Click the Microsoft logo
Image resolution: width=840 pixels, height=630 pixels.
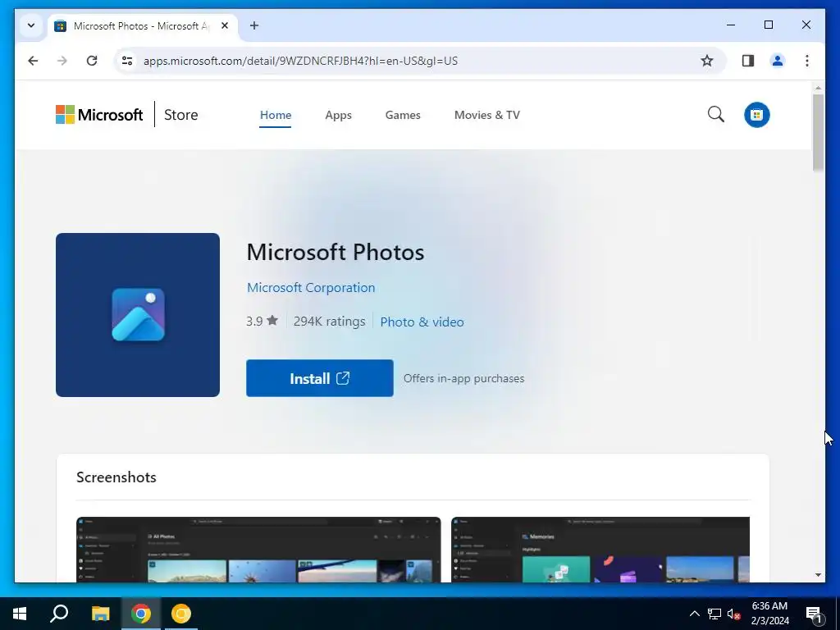pyautogui.click(x=99, y=115)
